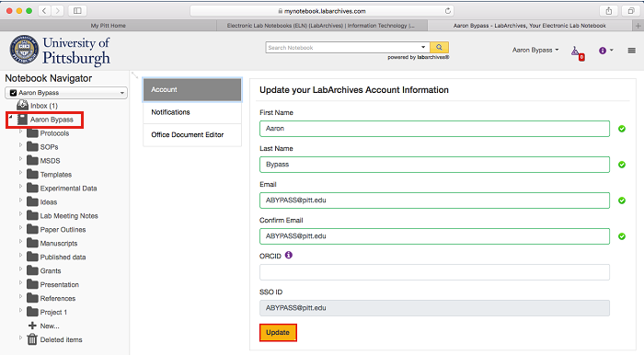This screenshot has height=355, width=644.
Task: Click the Presentation folder icon
Action: pyautogui.click(x=32, y=284)
